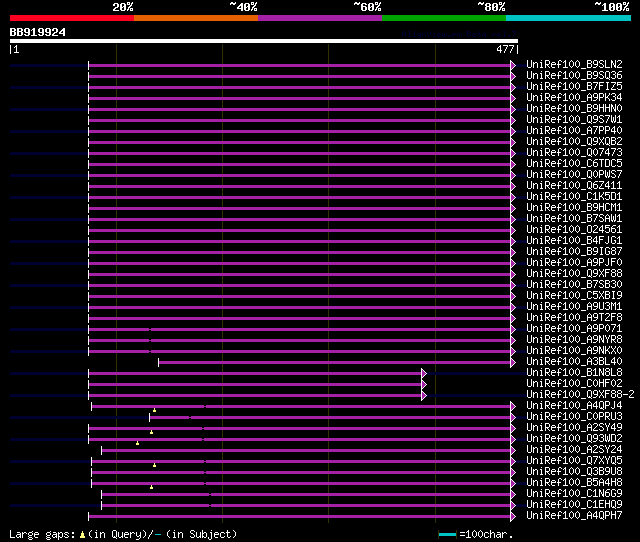640x542 pixels.
Task: Click the BB919924 query name
Action: tap(38, 32)
